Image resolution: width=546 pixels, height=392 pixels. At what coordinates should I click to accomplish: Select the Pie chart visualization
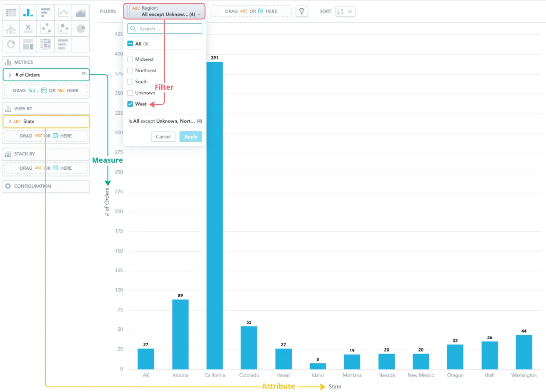[x=80, y=28]
